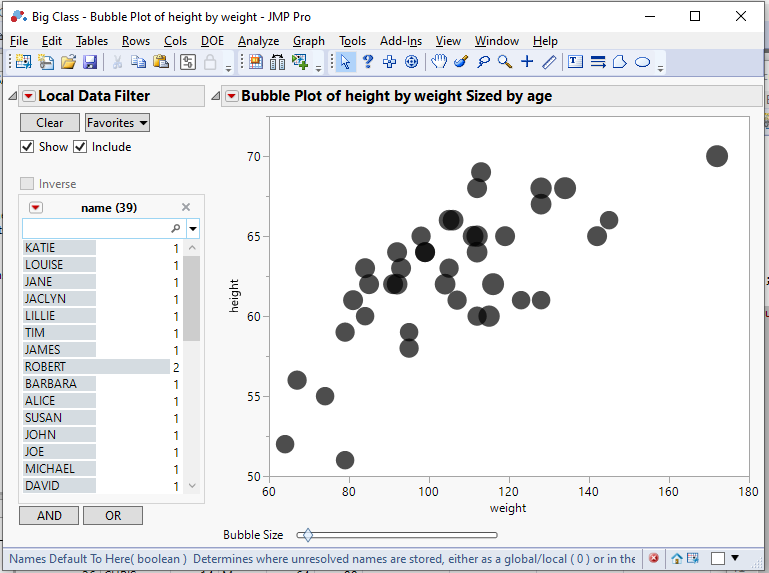Click the Bubble Size slider track

tap(397, 535)
